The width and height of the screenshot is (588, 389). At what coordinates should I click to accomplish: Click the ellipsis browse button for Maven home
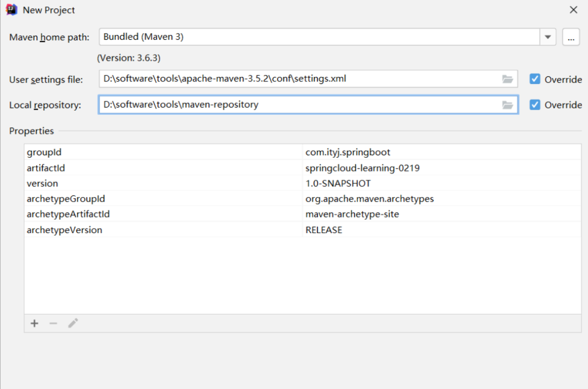point(571,37)
